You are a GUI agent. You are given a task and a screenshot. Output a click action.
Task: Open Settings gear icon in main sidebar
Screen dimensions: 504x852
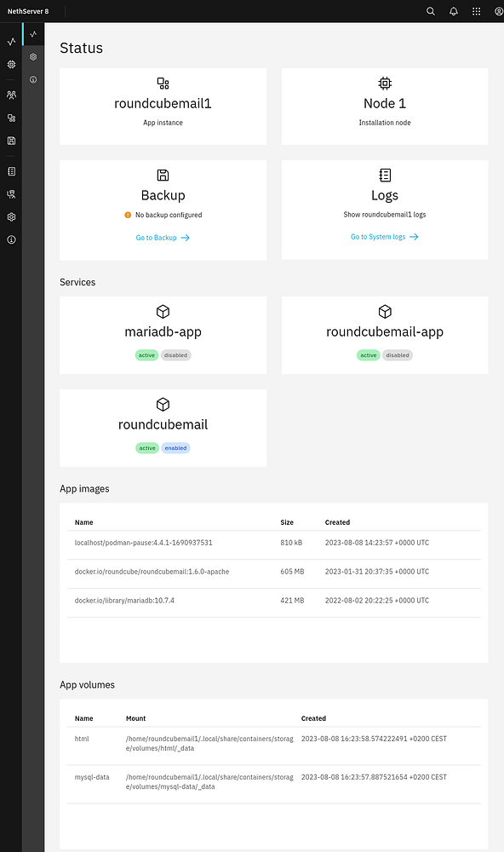pos(11,216)
